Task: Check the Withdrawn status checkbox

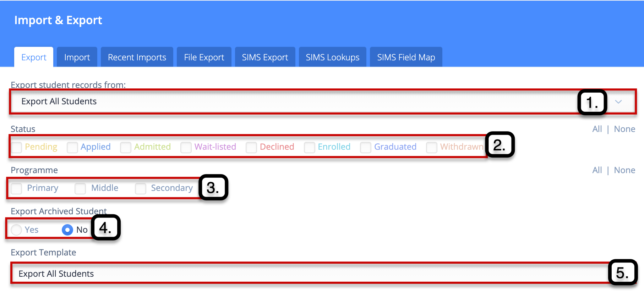Action: click(x=432, y=147)
